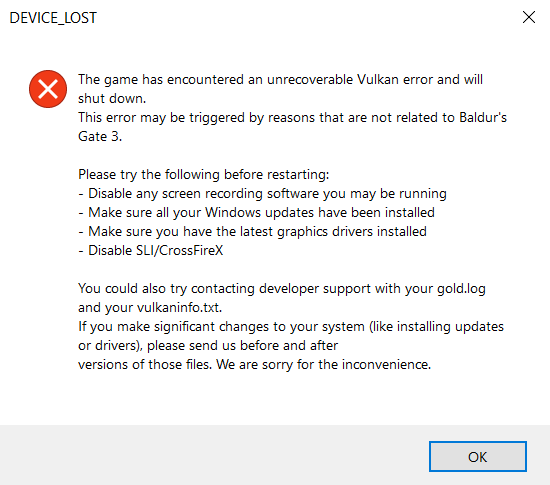Click the 'shut down.' text line
550x485 pixels.
[x=112, y=99]
